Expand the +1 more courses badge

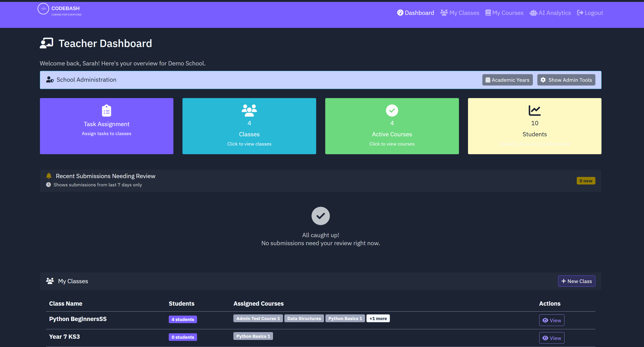click(378, 318)
